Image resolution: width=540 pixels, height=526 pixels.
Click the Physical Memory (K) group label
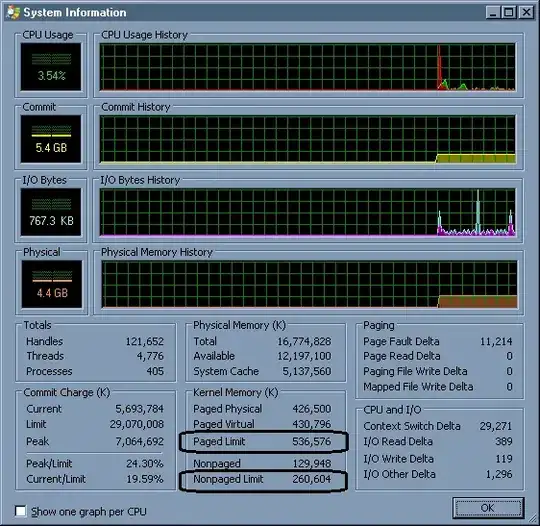click(239, 325)
